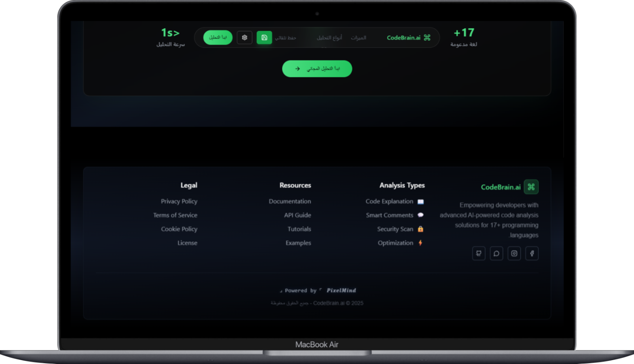Click the Instagram icon in the footer

click(x=514, y=253)
